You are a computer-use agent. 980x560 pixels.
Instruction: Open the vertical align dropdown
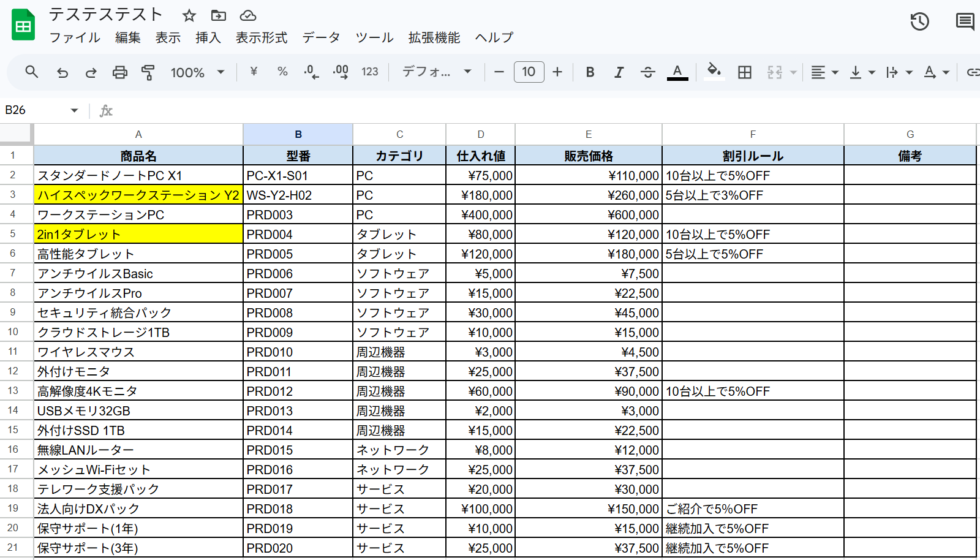click(x=862, y=72)
